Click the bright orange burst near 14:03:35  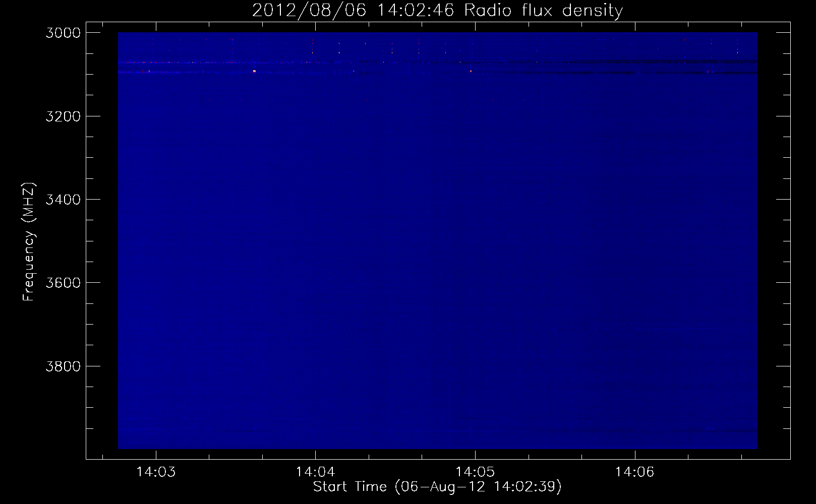[254, 71]
